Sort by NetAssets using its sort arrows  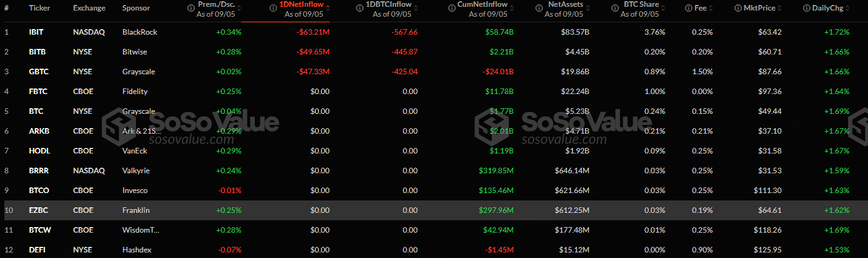(587, 8)
